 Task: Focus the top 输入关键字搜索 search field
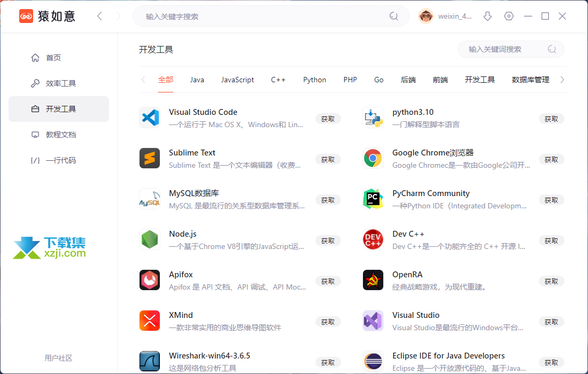[x=271, y=16]
